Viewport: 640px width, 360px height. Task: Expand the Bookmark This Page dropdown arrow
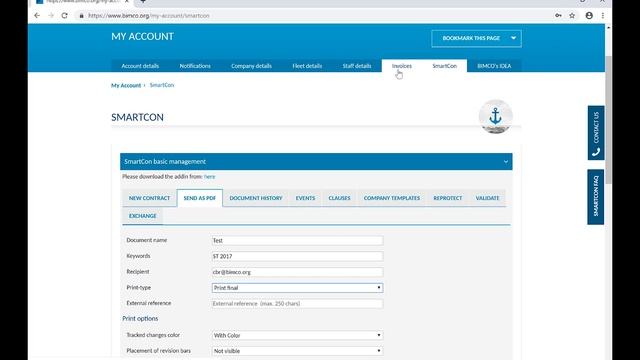(x=513, y=38)
